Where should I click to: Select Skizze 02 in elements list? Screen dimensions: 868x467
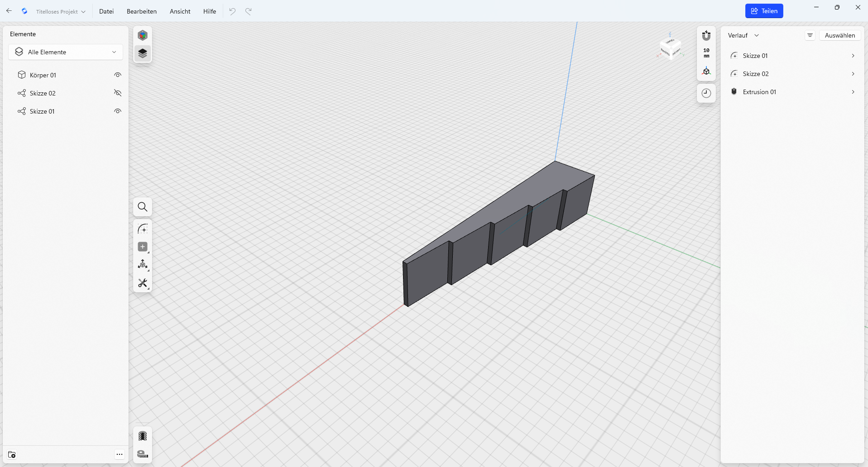pos(43,93)
